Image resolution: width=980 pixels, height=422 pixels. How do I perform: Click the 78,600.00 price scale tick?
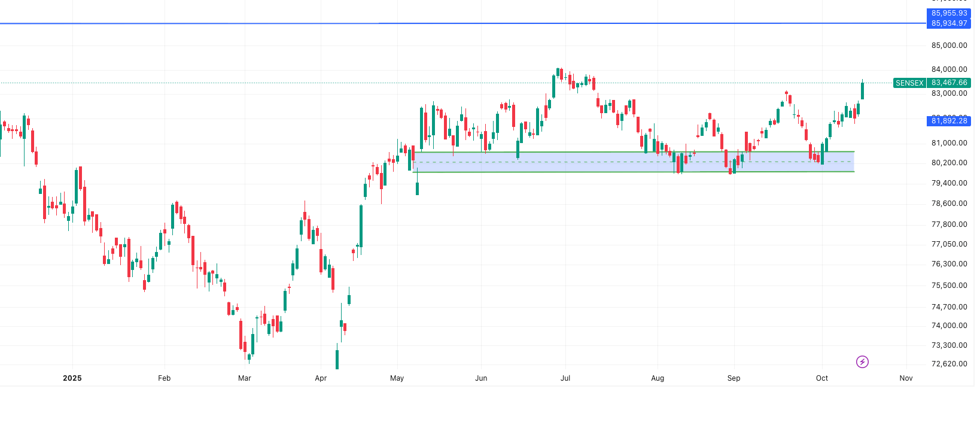[949, 204]
